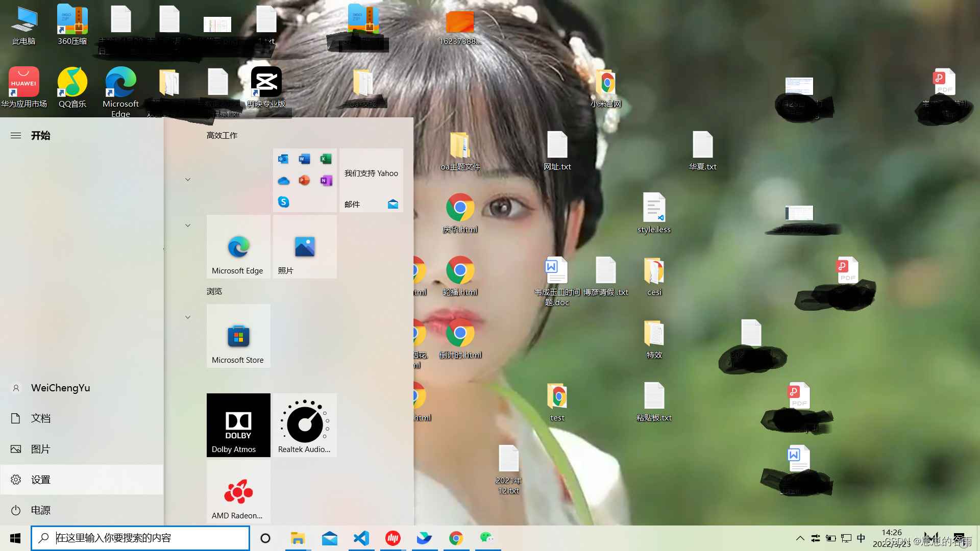The width and height of the screenshot is (980, 551).
Task: Expand the second app list chevron
Action: pos(188,226)
